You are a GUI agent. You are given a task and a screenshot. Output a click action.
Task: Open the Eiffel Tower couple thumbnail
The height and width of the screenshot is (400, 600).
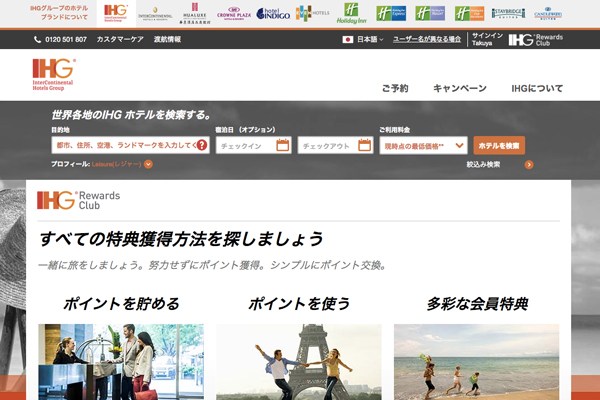299,362
